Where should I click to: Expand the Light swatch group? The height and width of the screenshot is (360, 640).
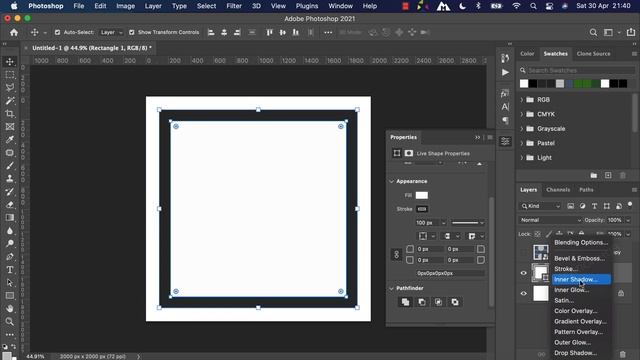[x=522, y=158]
